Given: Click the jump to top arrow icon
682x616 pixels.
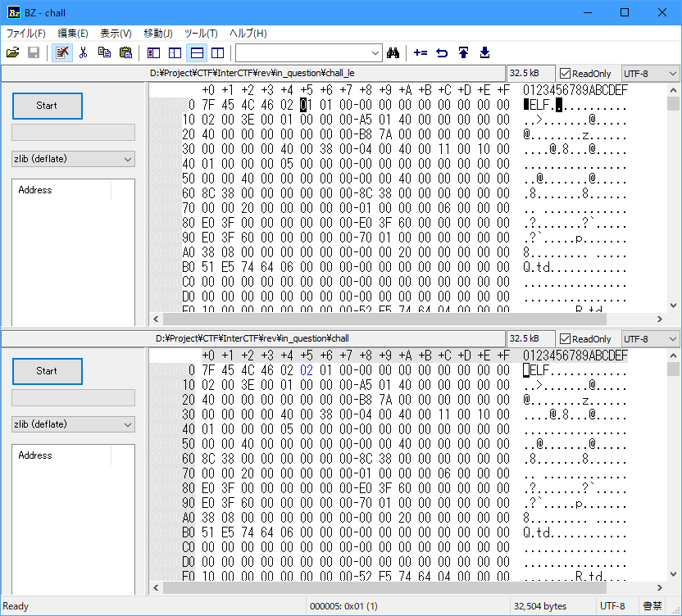Looking at the screenshot, I should [x=464, y=53].
